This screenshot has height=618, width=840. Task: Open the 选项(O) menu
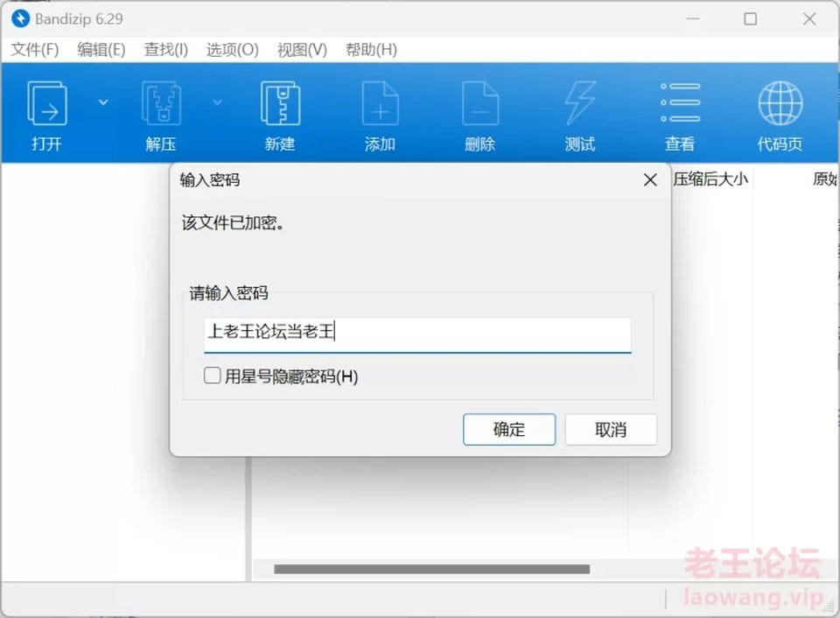pyautogui.click(x=233, y=50)
